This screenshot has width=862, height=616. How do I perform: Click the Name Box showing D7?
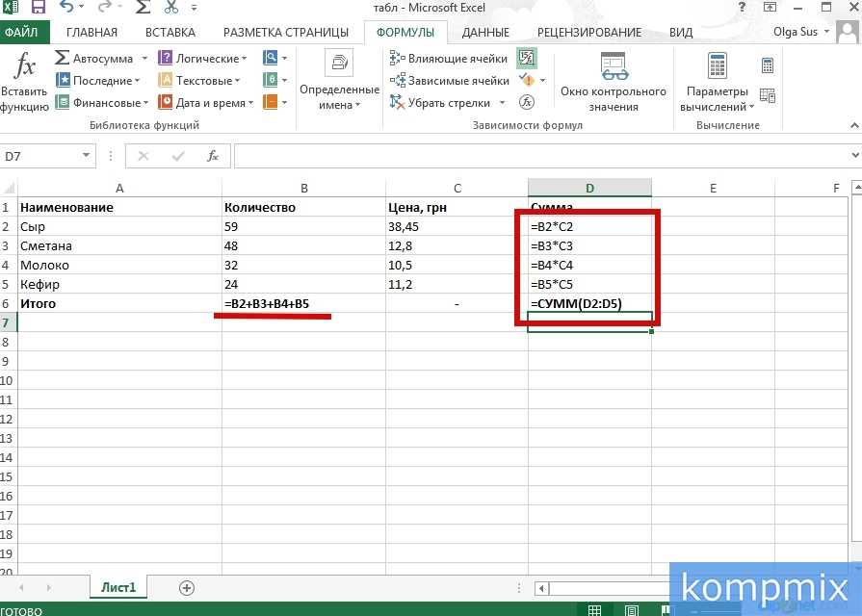tap(41, 157)
